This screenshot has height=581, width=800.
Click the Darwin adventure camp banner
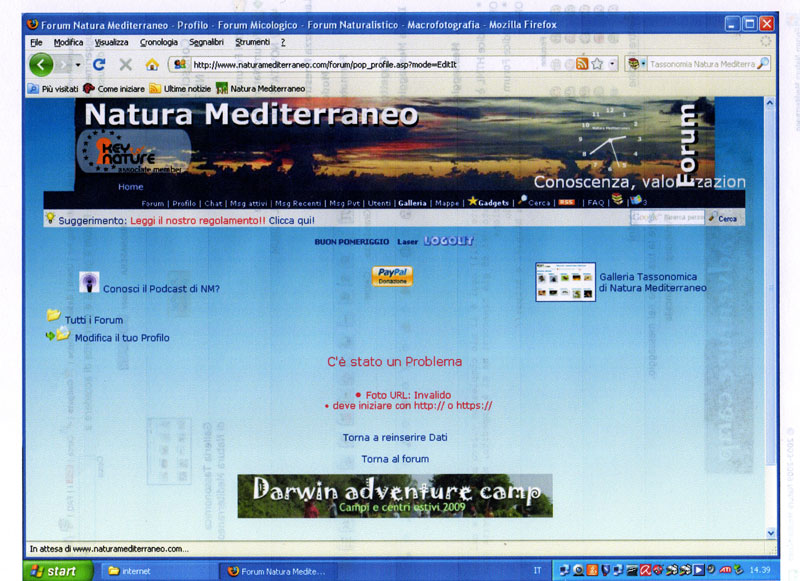point(395,496)
